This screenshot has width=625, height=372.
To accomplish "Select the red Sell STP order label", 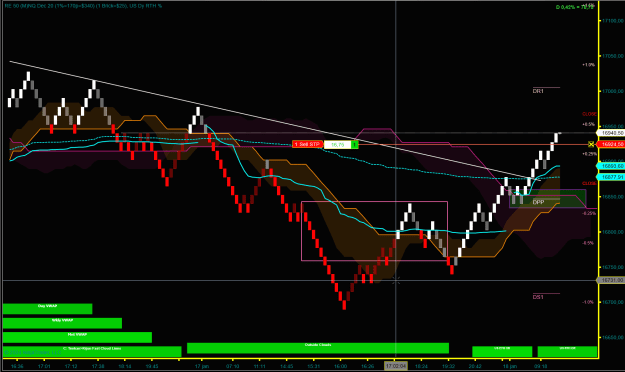I will click(307, 144).
